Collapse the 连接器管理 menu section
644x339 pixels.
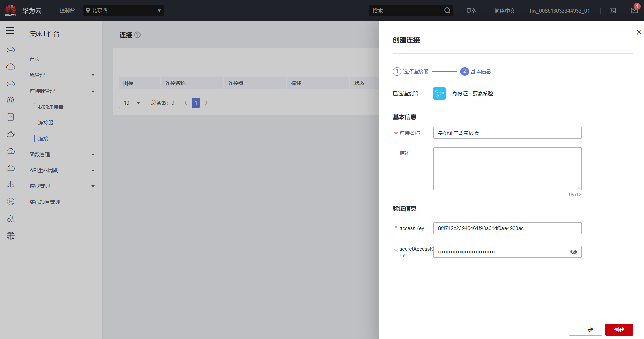(62, 91)
